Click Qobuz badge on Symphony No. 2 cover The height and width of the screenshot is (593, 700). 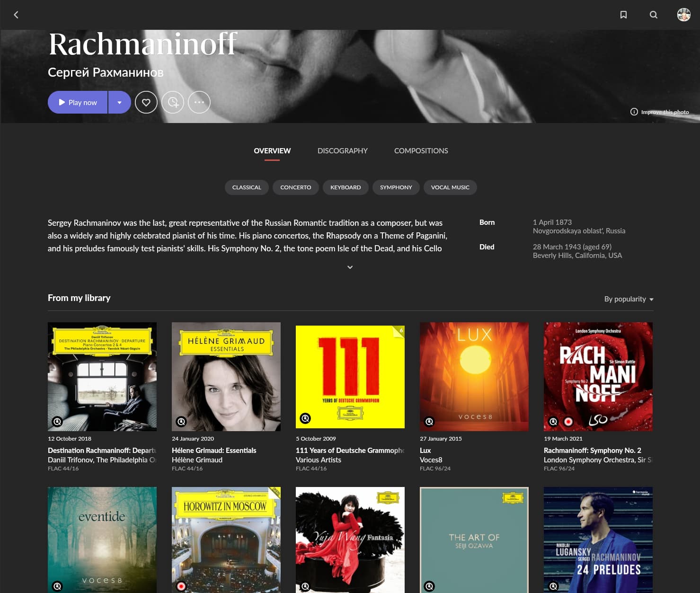click(553, 421)
